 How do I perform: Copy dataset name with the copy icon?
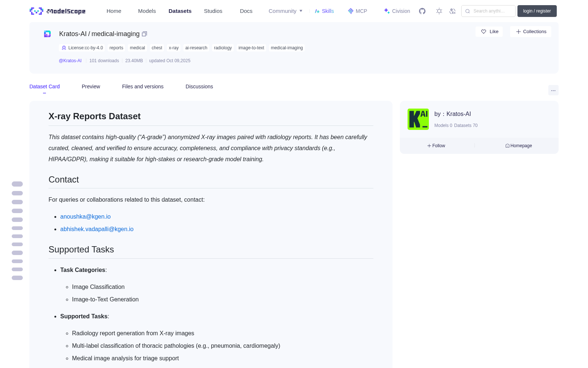144,34
